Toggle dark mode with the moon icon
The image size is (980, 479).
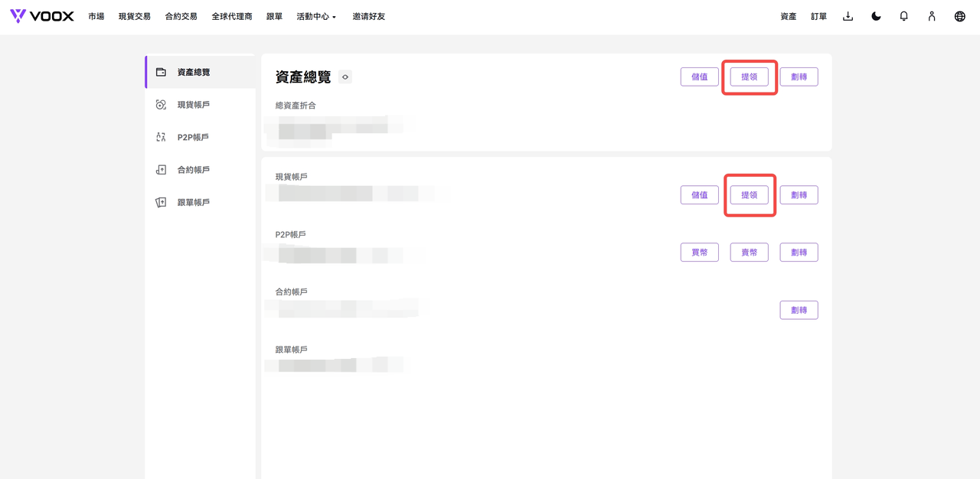coord(876,16)
